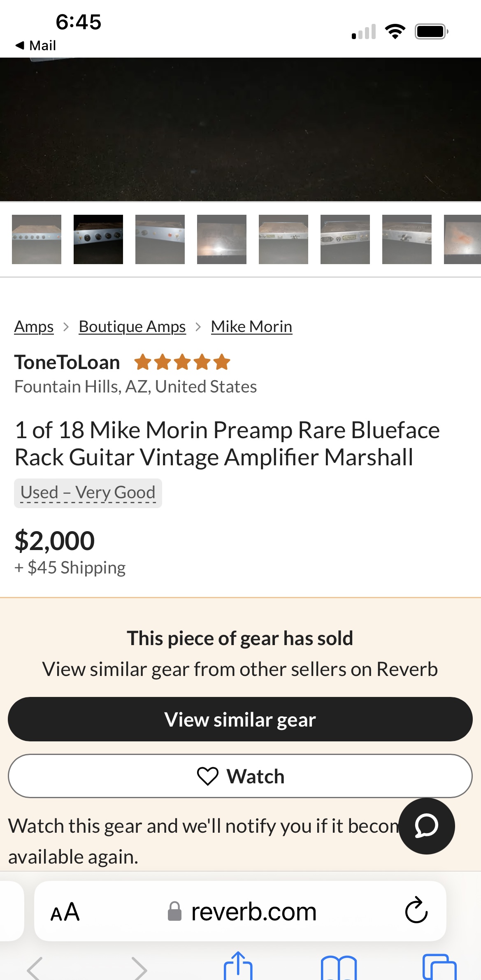481x980 pixels.
Task: Tap the chat bubble support icon
Action: (x=427, y=826)
